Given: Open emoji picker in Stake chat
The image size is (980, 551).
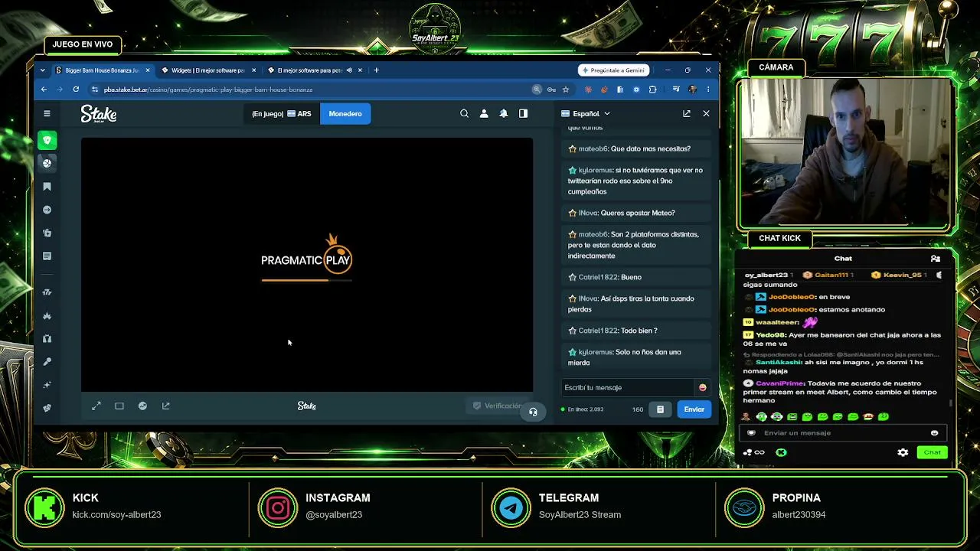Looking at the screenshot, I should (x=702, y=387).
